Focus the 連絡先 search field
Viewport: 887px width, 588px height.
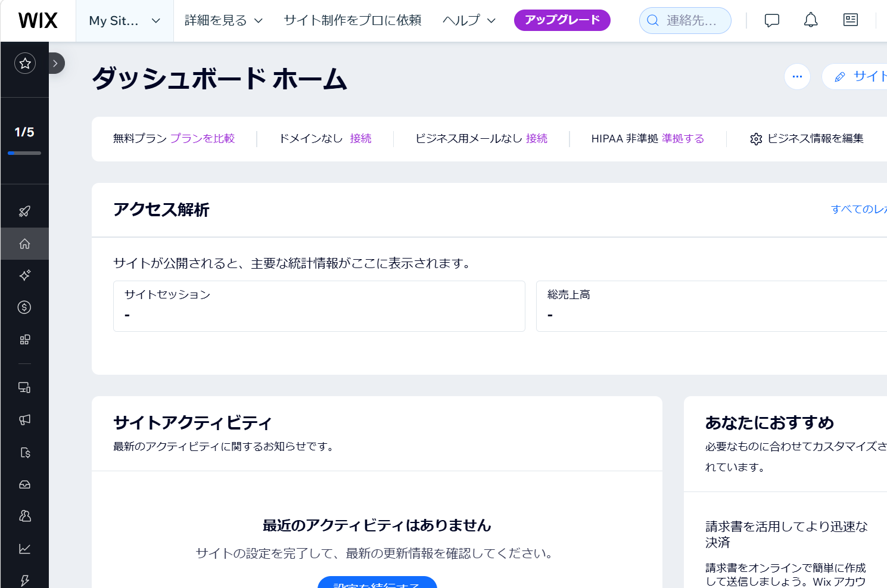685,21
